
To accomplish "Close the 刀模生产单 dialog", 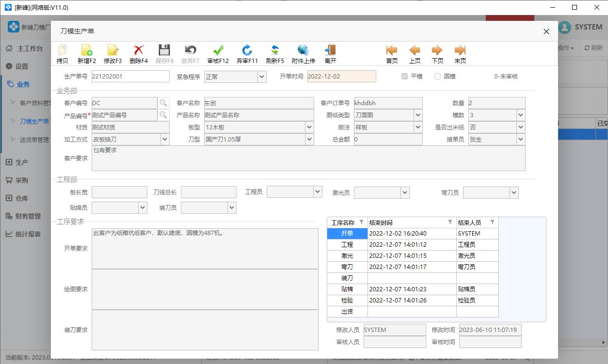I will coord(546,32).
